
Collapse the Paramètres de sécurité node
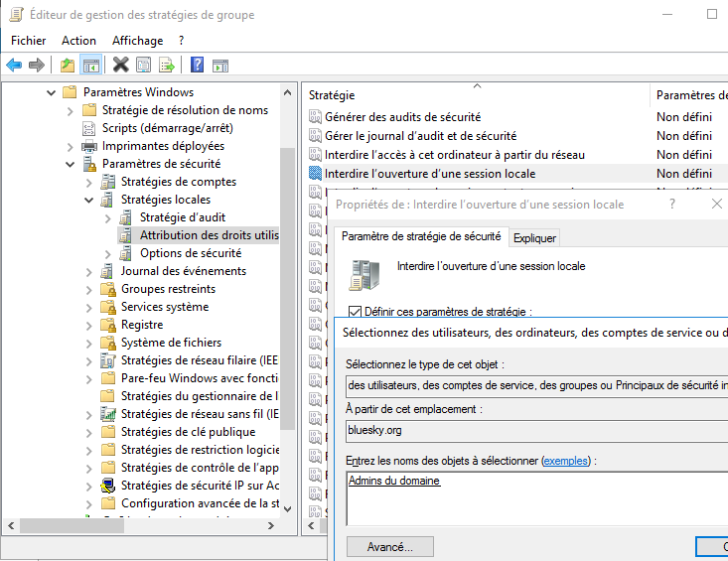(x=71, y=164)
